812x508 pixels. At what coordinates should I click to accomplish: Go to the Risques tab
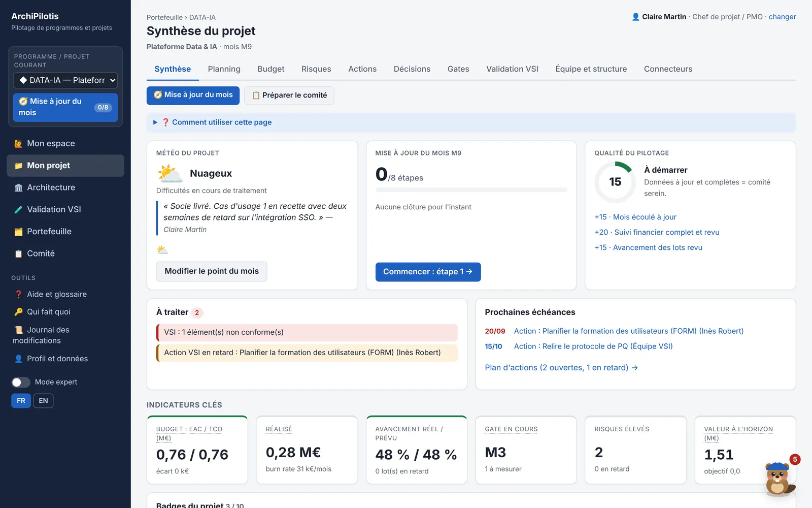coord(316,69)
